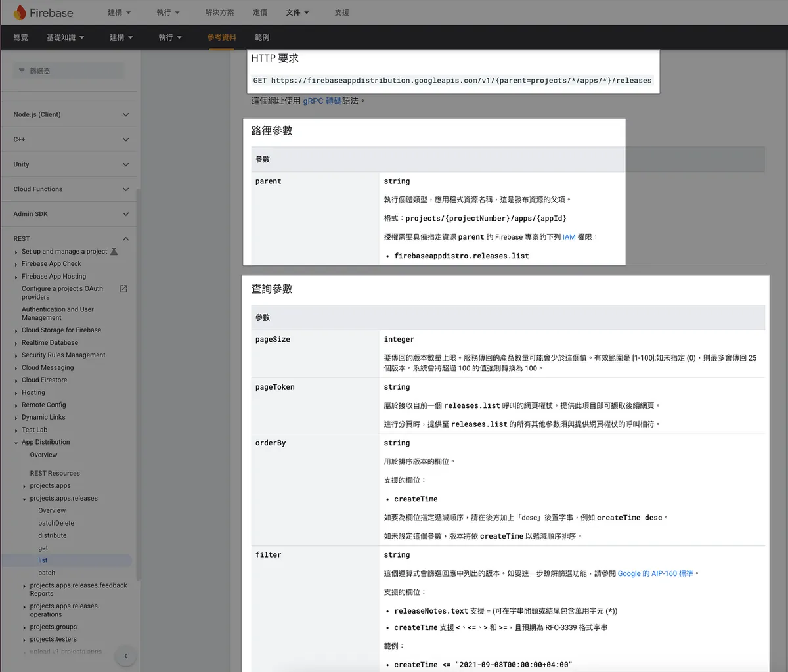Select batchDelete in the sidebar tree

click(x=56, y=523)
